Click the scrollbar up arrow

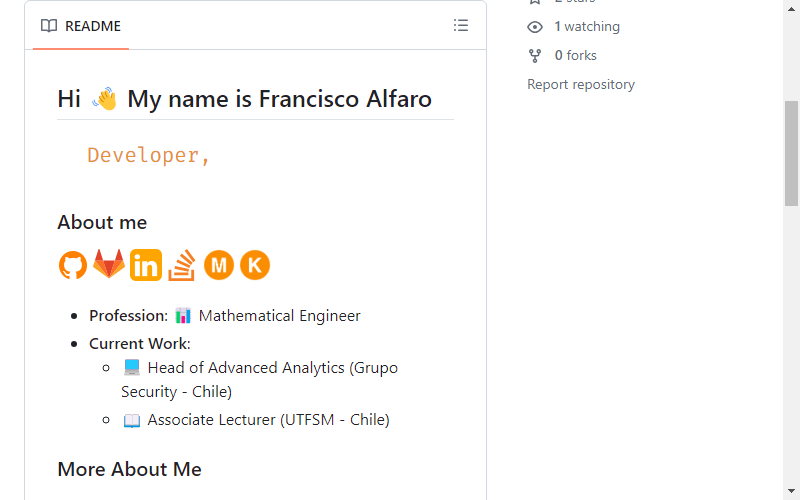[x=791, y=9]
